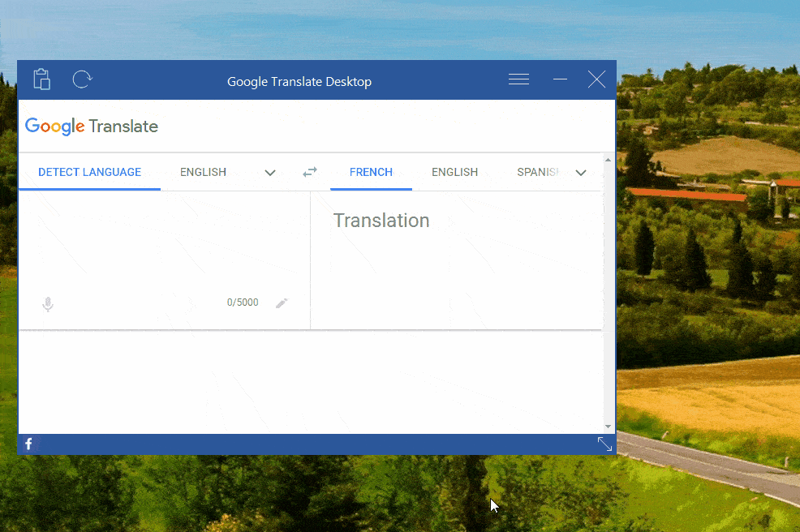Click the Google Translate Desktop title text
Screen dimensions: 800x532
(x=299, y=82)
